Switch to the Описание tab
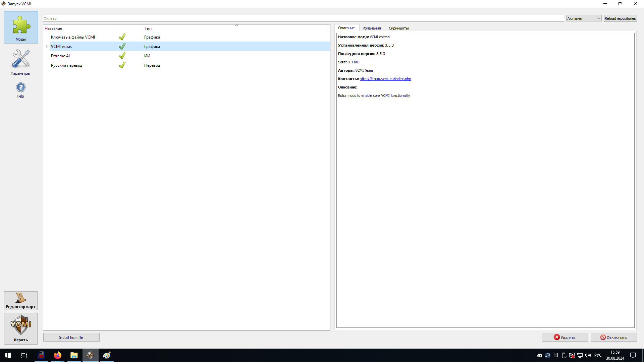The image size is (644, 362). point(346,28)
